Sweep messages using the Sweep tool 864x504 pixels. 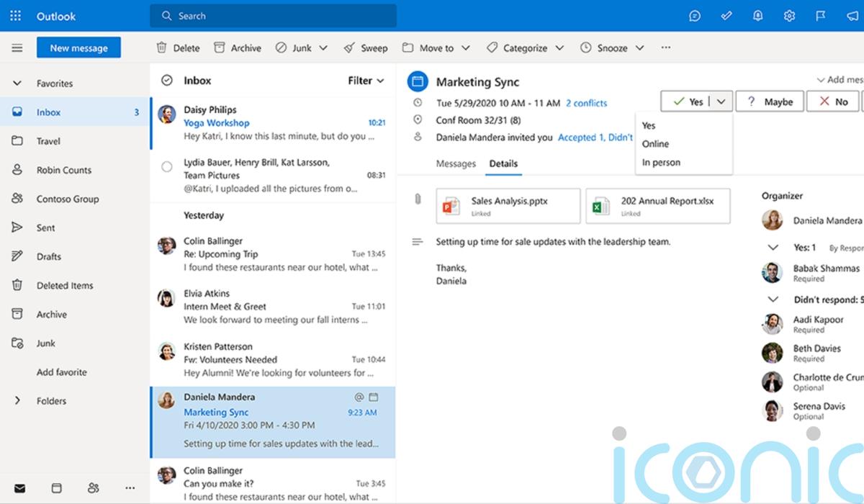[x=366, y=48]
